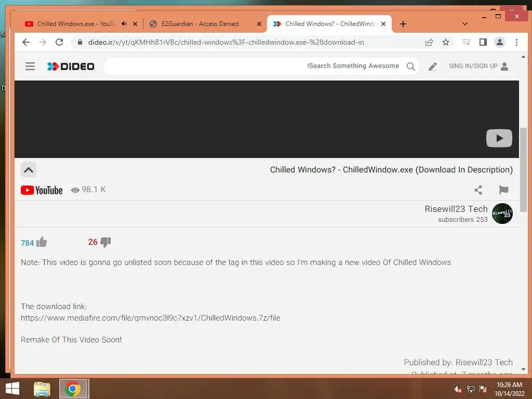Click the page scrollbar thumb
This screenshot has height=399, width=532.
click(x=523, y=170)
